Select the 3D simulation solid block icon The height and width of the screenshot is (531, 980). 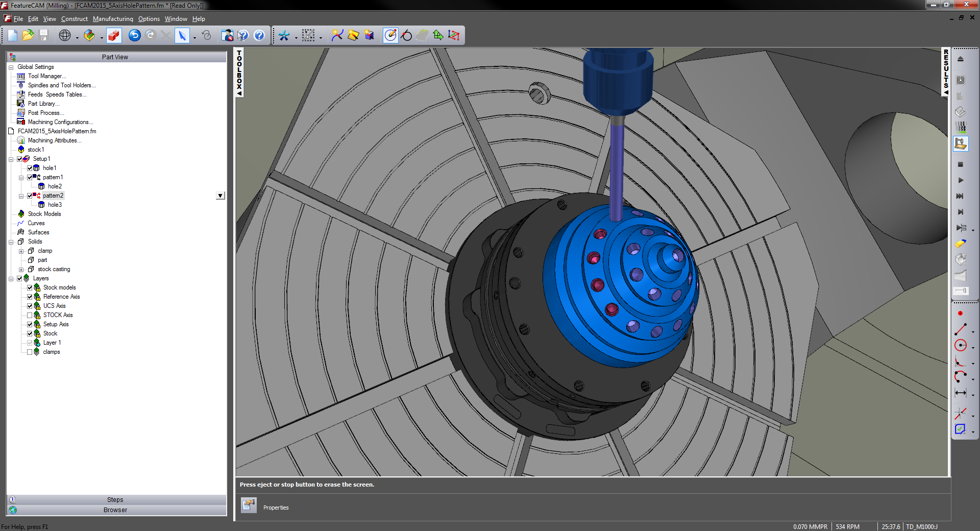[960, 112]
